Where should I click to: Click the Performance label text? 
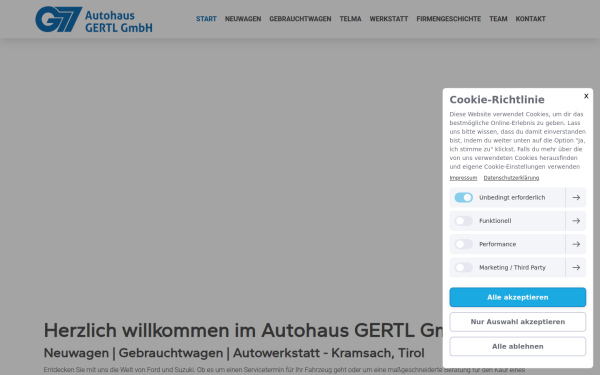tap(497, 244)
